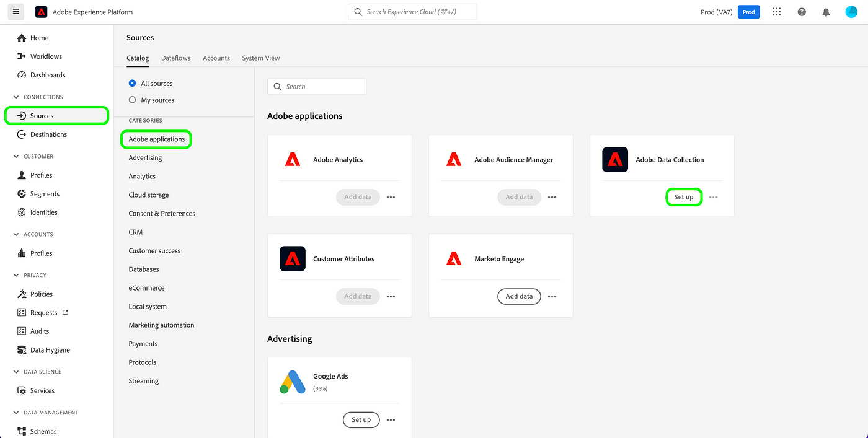Open more options for Adobe Audience Manager
This screenshot has width=868, height=438.
click(x=552, y=197)
